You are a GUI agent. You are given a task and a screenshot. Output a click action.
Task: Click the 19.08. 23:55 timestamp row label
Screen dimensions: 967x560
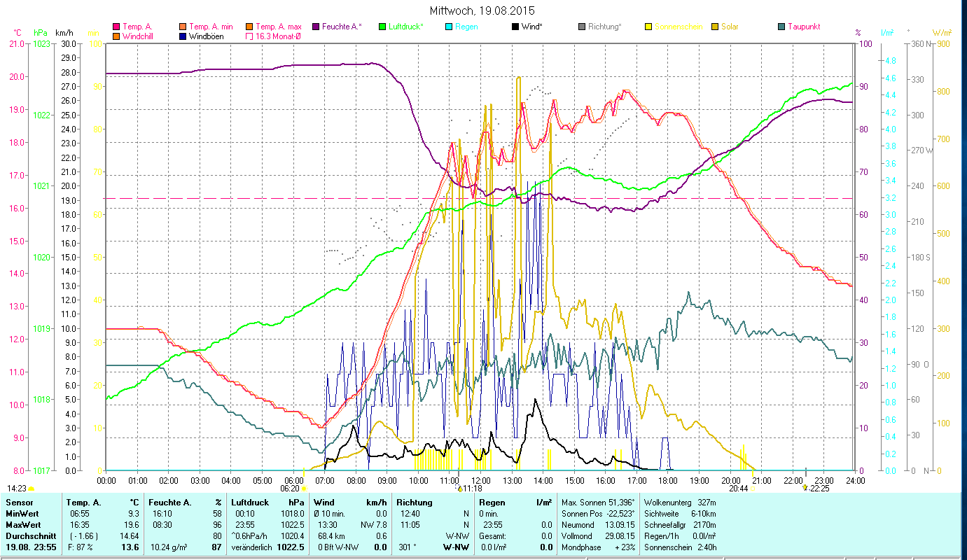[31, 547]
